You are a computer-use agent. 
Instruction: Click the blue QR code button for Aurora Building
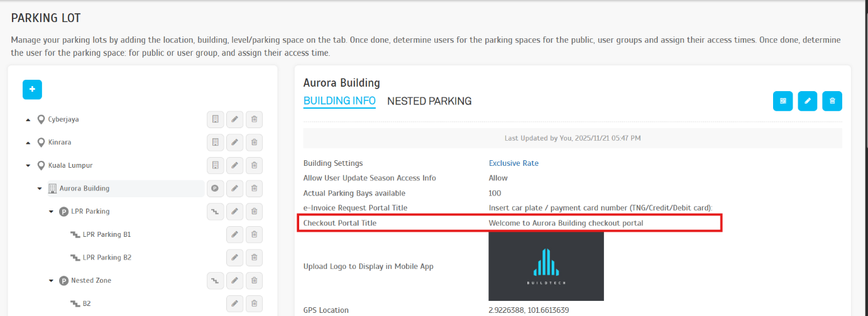tap(783, 101)
